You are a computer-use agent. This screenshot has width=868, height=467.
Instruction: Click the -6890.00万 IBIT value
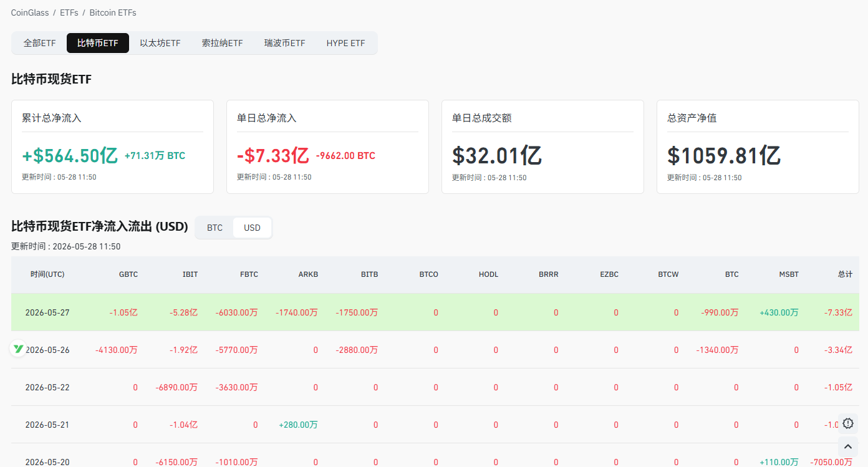tap(177, 387)
